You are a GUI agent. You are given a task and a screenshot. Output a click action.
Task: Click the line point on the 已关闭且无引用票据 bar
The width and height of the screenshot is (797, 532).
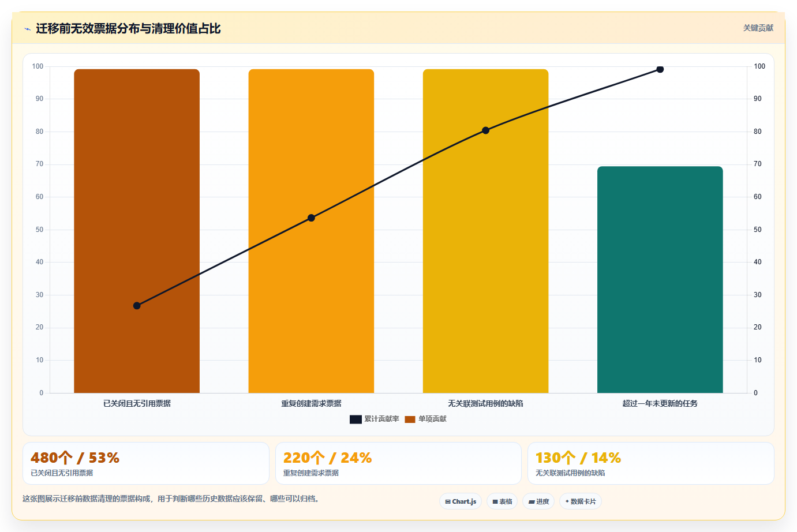[137, 306]
